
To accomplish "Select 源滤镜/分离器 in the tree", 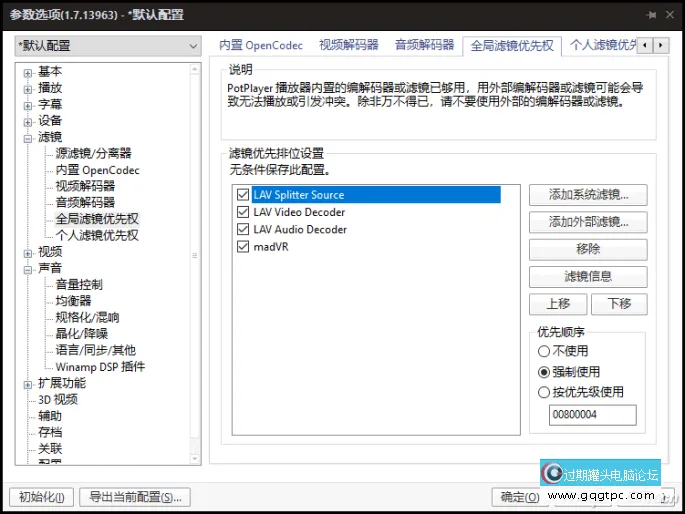I will click(93, 153).
